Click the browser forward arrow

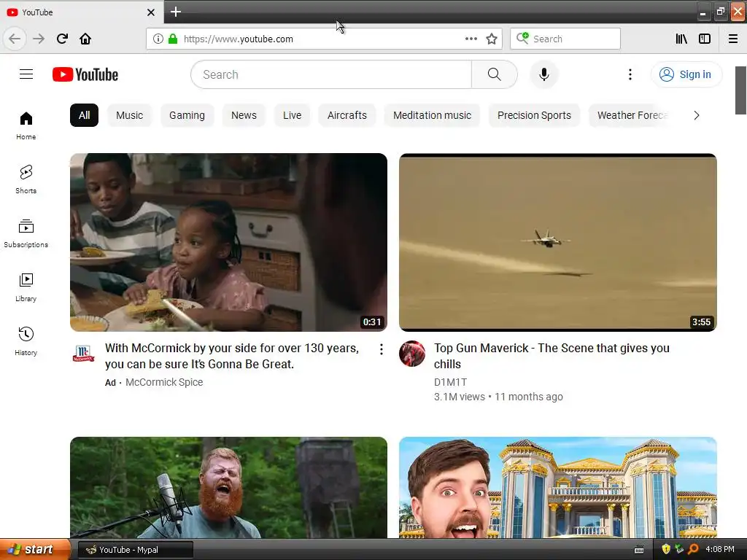point(39,39)
